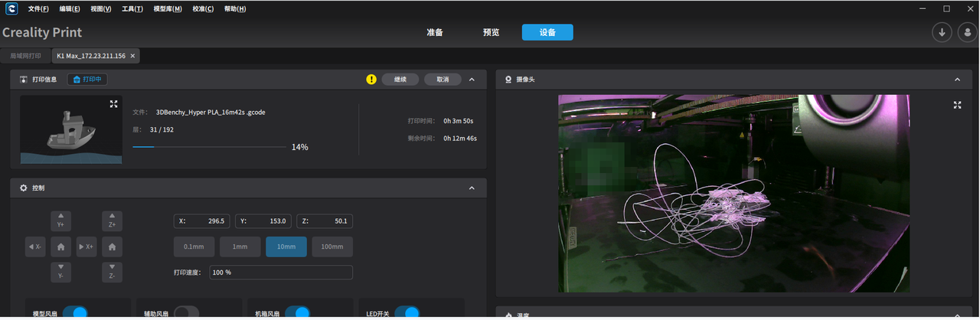Image resolution: width=980 pixels, height=320 pixels.
Task: Click the 取消 cancel print button
Action: tap(443, 79)
